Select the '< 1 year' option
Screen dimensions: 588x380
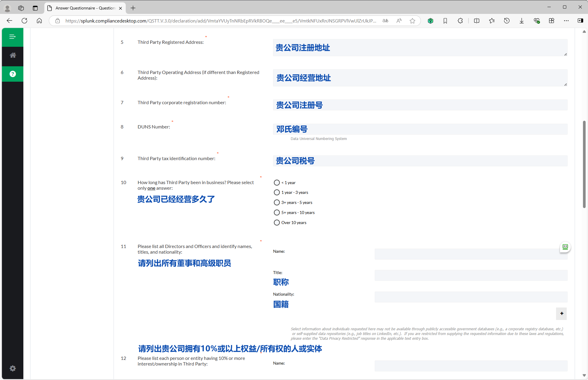pyautogui.click(x=277, y=183)
